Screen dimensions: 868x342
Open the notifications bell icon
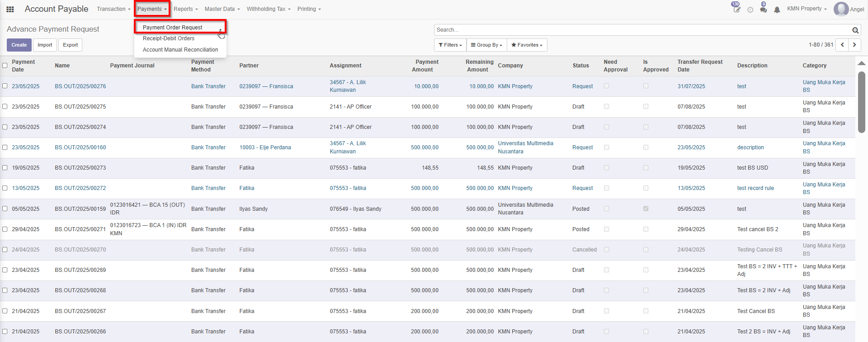coord(777,9)
